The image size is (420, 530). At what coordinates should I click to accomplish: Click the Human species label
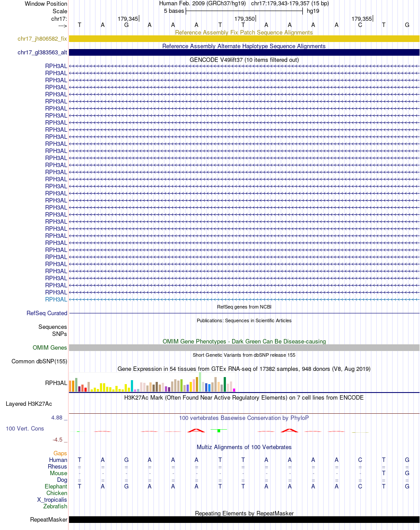point(58,460)
